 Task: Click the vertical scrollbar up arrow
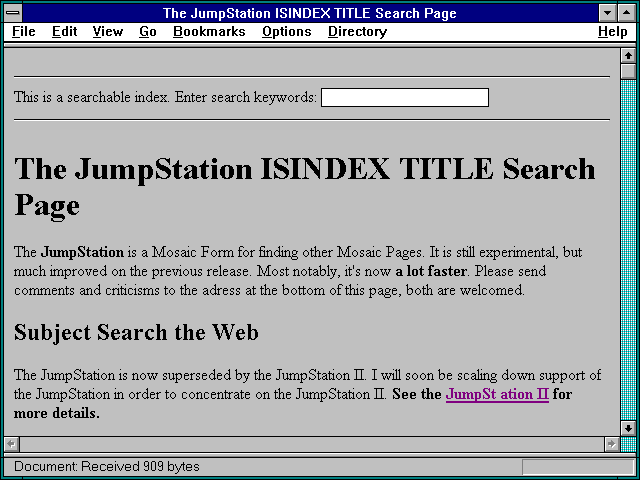(628, 56)
